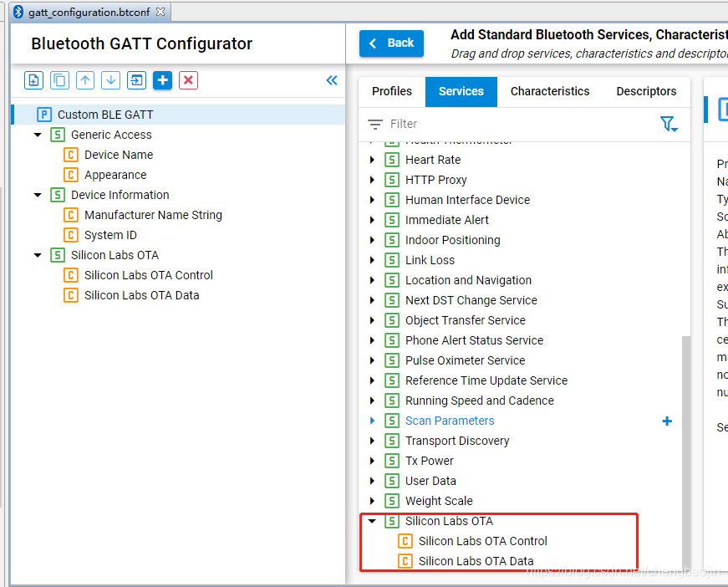Image resolution: width=728 pixels, height=587 pixels.
Task: Click the duplicate/copy toolbar icon
Action: tap(59, 80)
